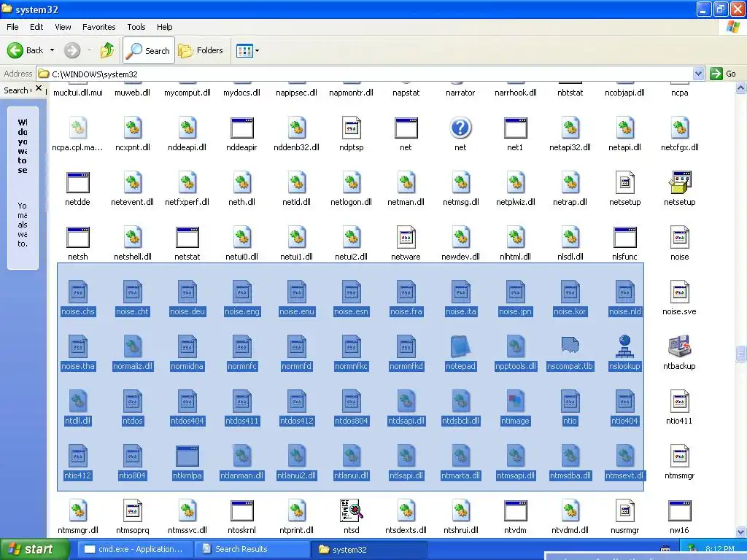Click the ncpa.cpl.manifest file icon
Viewport: 747px width, 560px height.
point(77,128)
